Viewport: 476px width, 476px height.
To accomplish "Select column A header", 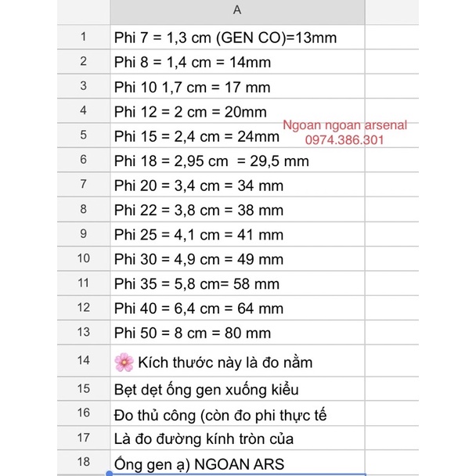I will (236, 11).
